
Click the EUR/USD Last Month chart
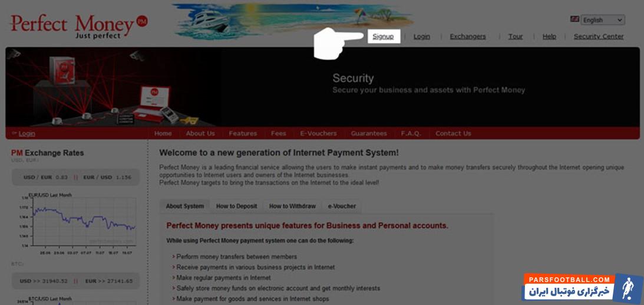pyautogui.click(x=78, y=224)
